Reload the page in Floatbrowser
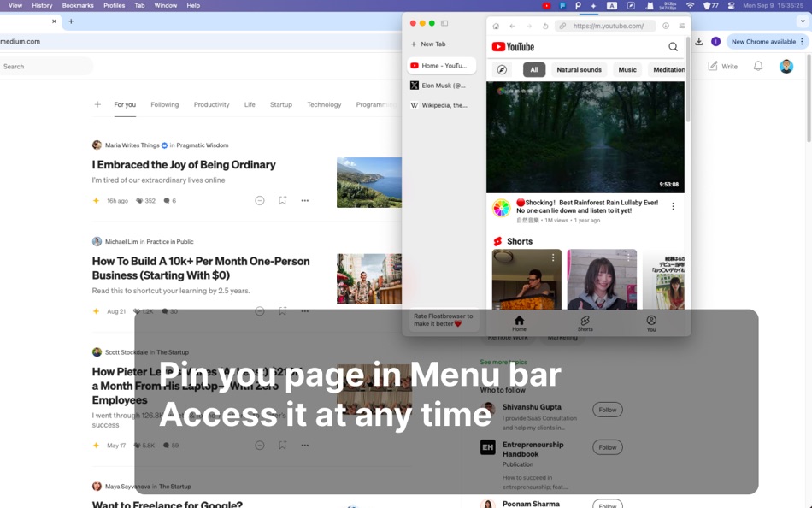The width and height of the screenshot is (812, 508). tap(545, 26)
